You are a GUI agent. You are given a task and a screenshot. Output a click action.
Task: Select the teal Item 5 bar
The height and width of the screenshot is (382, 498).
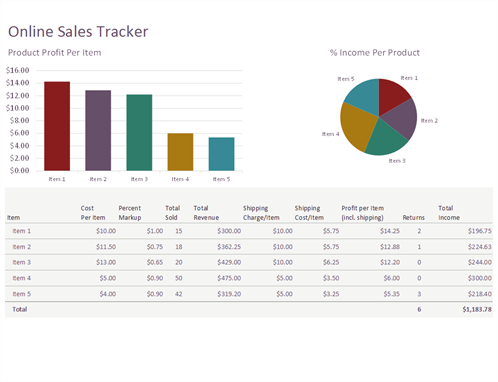coord(221,154)
